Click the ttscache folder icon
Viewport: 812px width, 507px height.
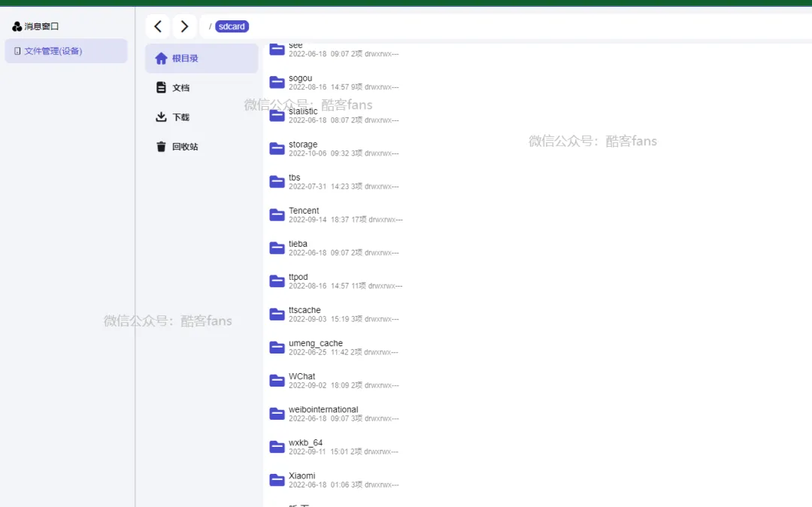coord(277,314)
